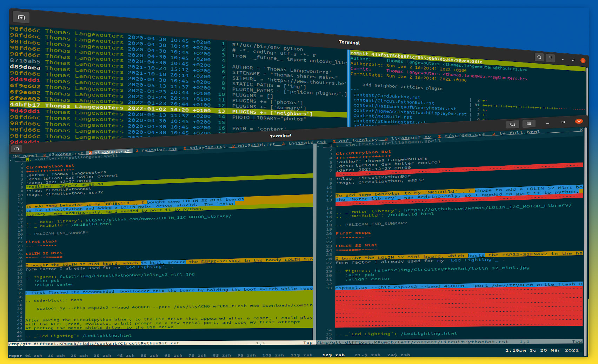Select content/CircuitPythonBot.rst in commit file list
The image size is (598, 364).
point(394,102)
